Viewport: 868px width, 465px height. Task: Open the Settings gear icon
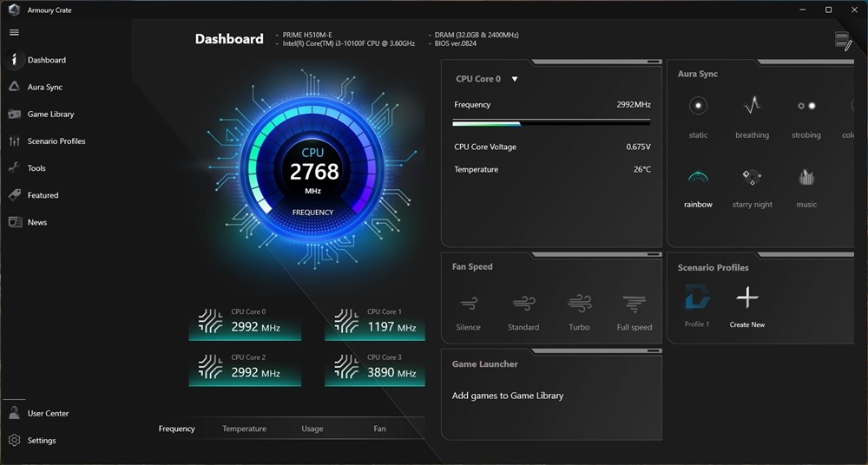[15, 440]
